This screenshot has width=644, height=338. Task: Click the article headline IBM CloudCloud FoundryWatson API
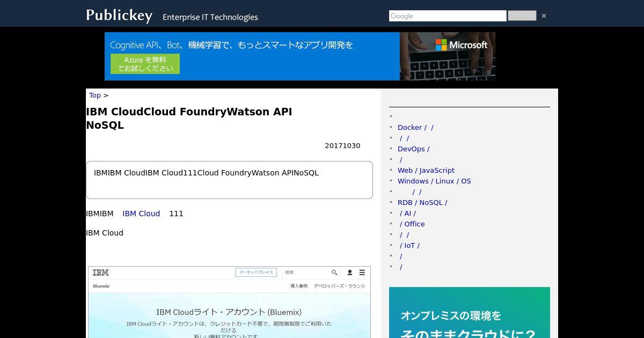coord(189,118)
